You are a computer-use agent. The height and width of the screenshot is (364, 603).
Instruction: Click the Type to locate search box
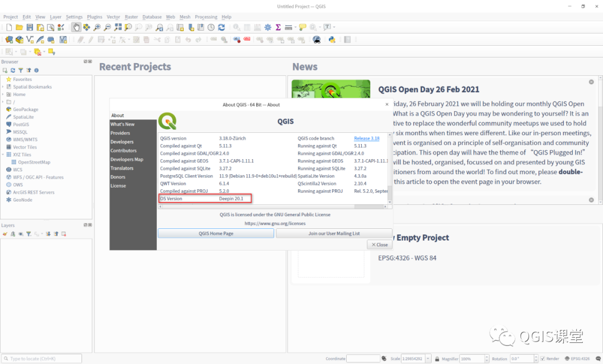click(x=41, y=358)
